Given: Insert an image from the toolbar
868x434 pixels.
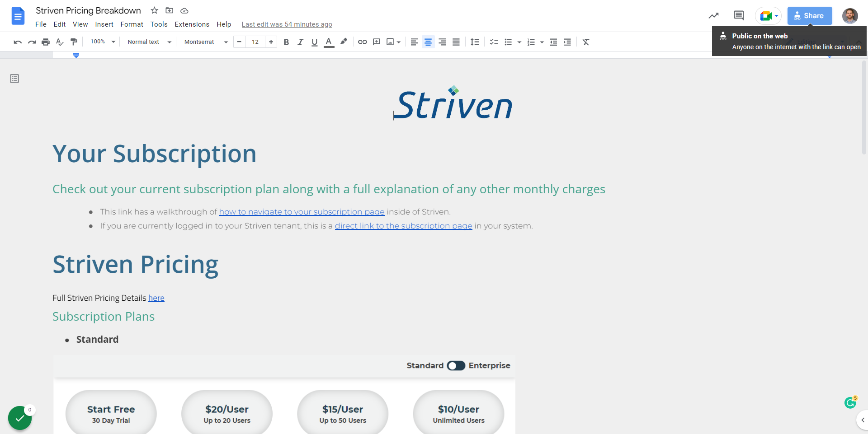Looking at the screenshot, I should pyautogui.click(x=390, y=42).
